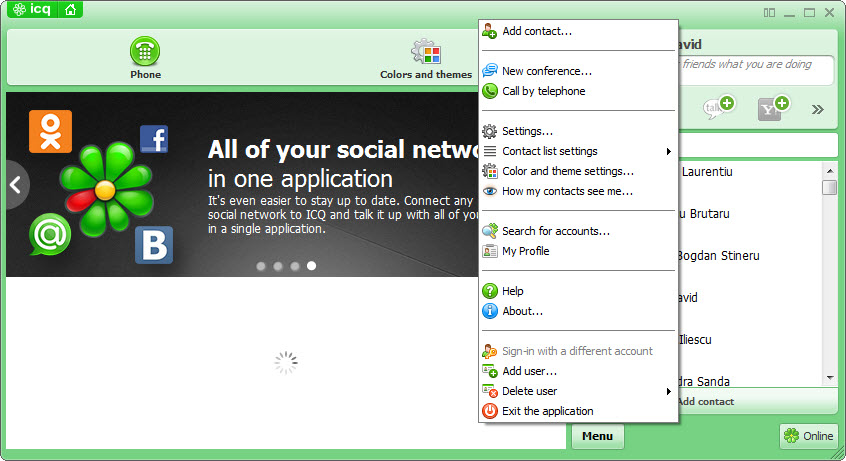Choose Add contact... menu entry
846x461 pixels.
(578, 31)
